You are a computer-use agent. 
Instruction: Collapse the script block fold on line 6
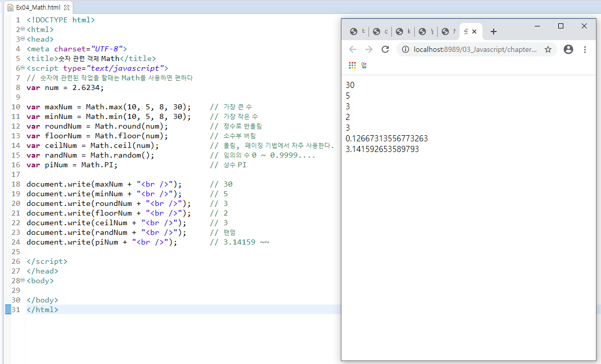[x=22, y=68]
